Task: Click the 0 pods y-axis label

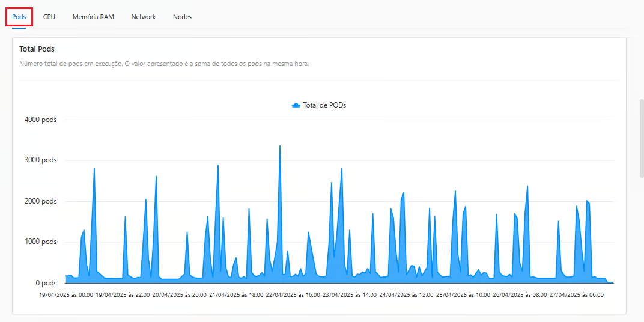Action: (x=45, y=283)
